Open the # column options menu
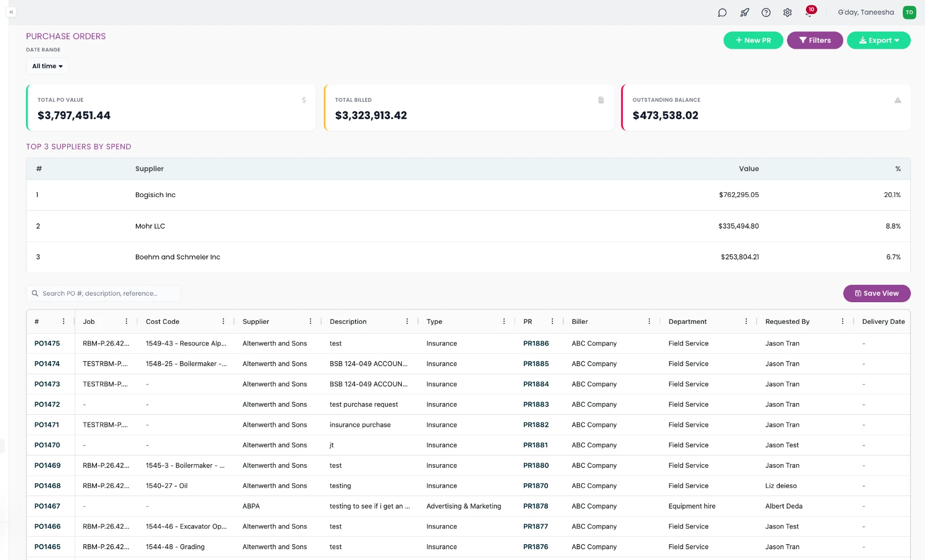Viewport: 925px width, 560px height. tap(63, 321)
